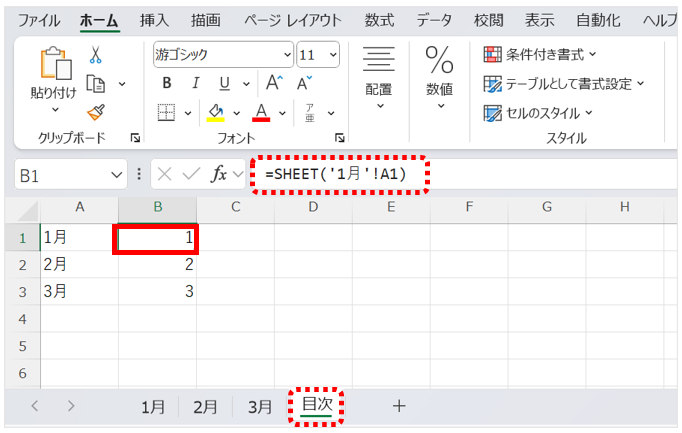Toggle Italic formatting
The height and width of the screenshot is (433, 682).
point(196,83)
